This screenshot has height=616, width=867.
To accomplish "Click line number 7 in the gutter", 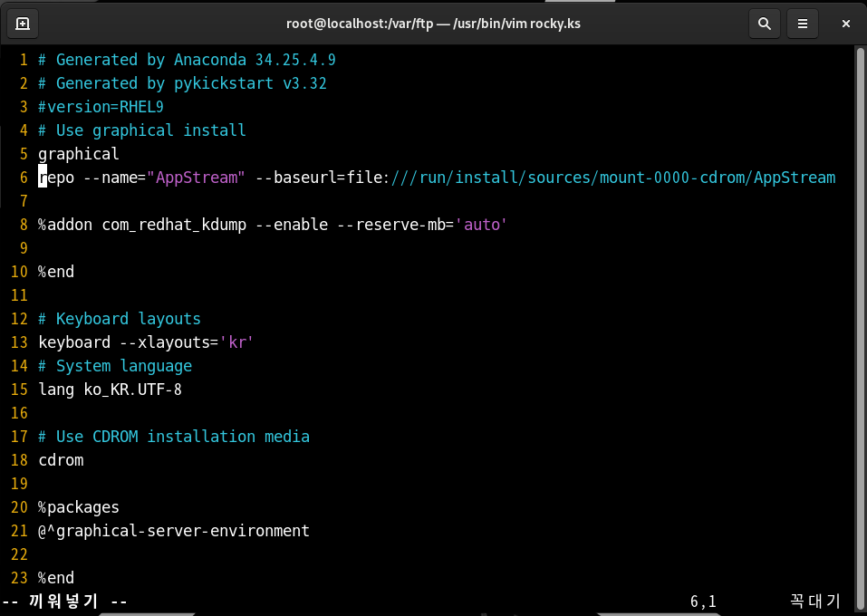I will pos(24,201).
